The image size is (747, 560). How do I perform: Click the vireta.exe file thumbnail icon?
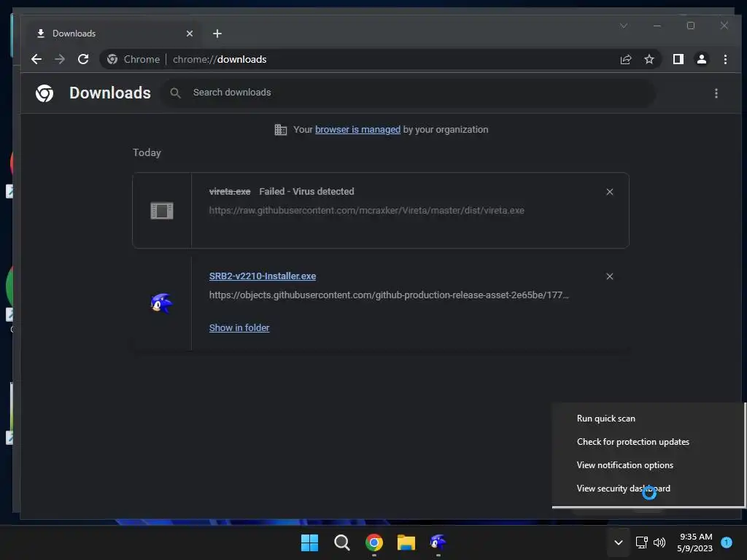(x=162, y=211)
